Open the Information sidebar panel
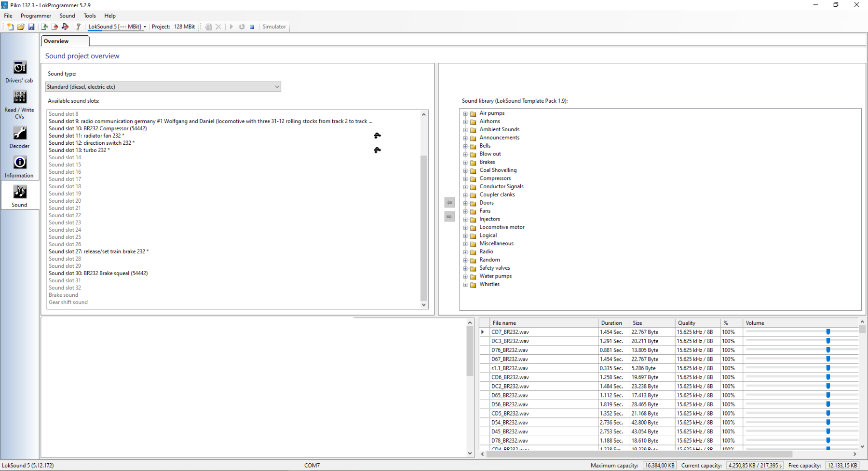The image size is (868, 471). 19,167
